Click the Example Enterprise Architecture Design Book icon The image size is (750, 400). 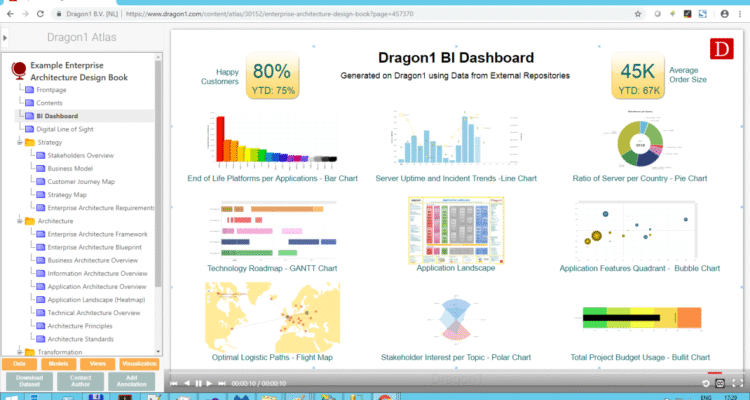tap(19, 71)
